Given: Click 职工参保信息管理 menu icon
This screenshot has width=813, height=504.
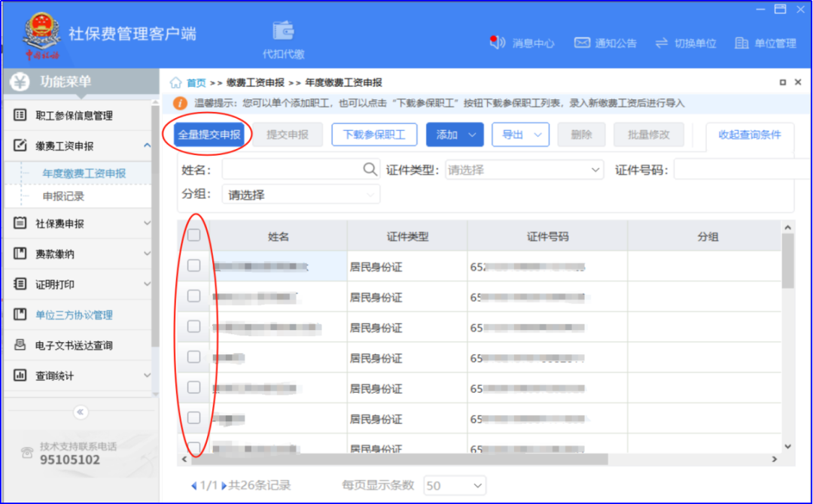Looking at the screenshot, I should coord(20,115).
